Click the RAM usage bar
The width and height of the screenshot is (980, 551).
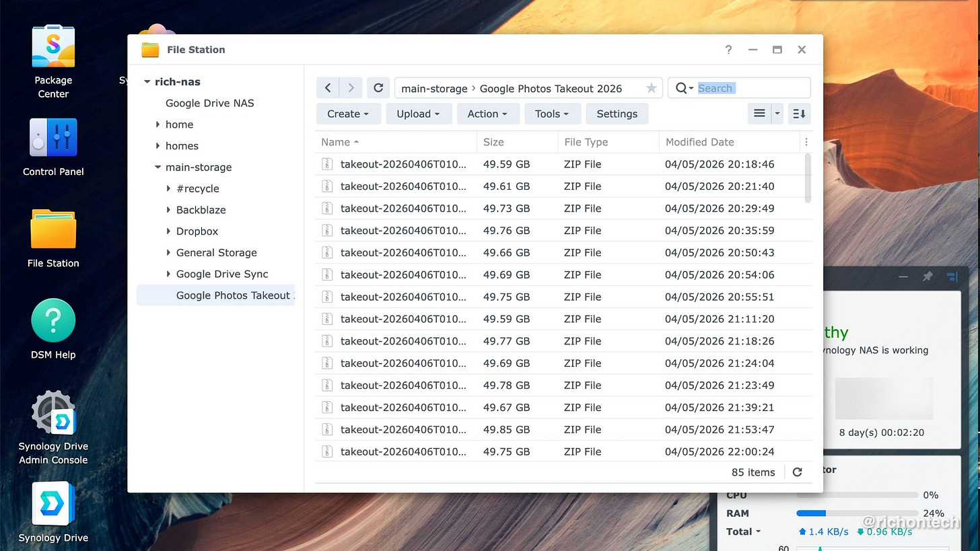pyautogui.click(x=857, y=513)
